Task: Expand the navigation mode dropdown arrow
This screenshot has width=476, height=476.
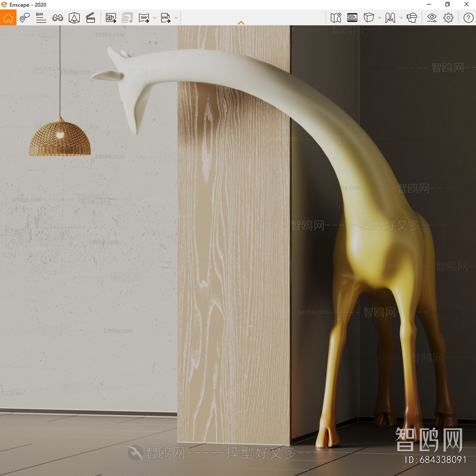Action: click(401, 18)
